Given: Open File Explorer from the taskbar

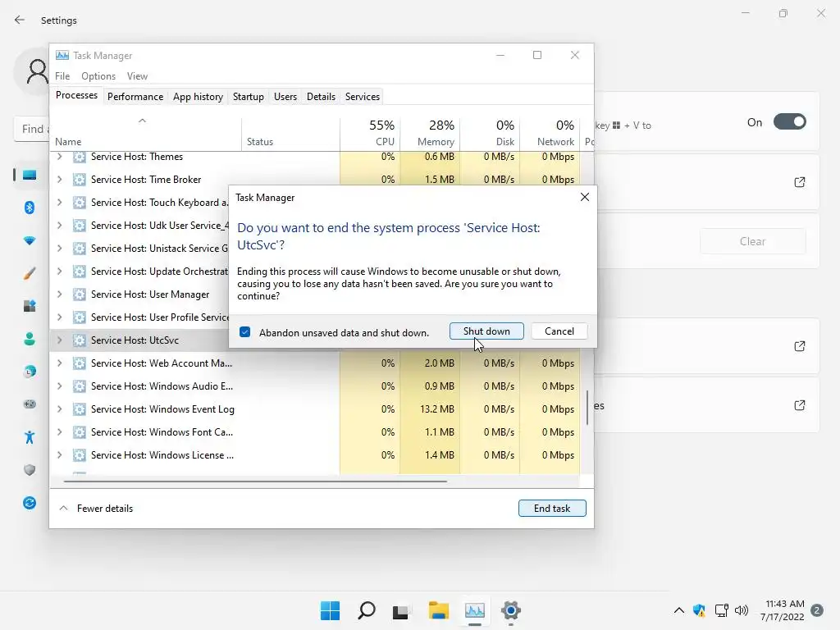Looking at the screenshot, I should click(x=438, y=610).
